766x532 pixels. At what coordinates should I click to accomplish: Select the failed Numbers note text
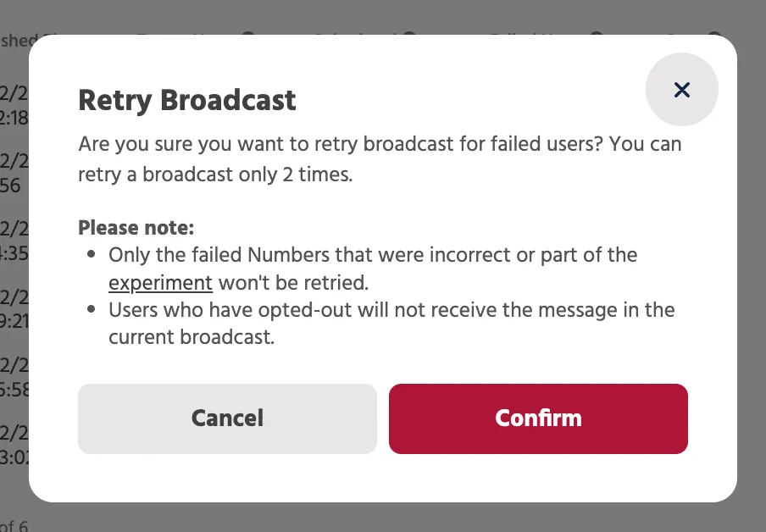click(x=373, y=269)
